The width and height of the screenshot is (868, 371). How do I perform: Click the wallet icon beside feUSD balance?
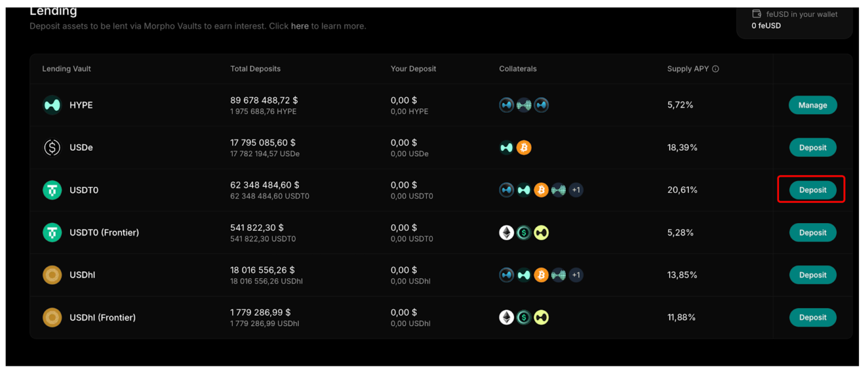(x=756, y=14)
